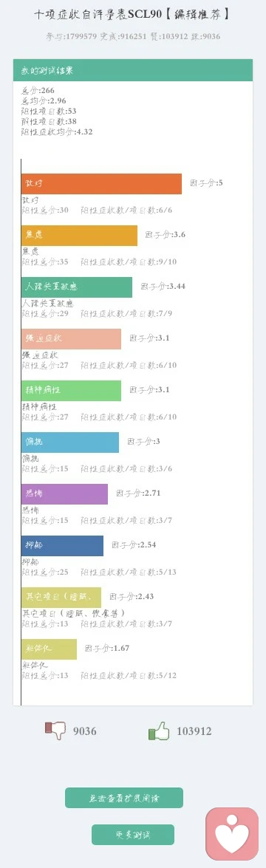Open the extended reading green button
The image size is (266, 868).
point(124,798)
